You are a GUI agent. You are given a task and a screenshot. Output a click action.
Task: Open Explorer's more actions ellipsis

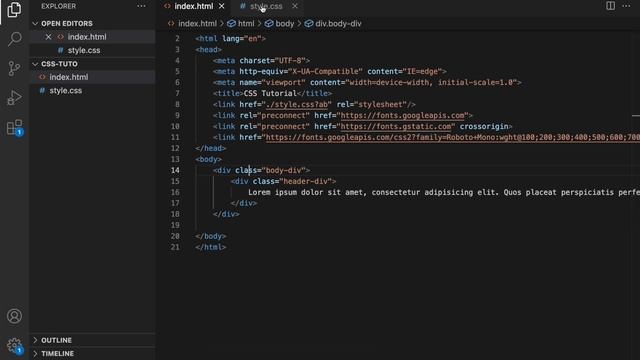pos(141,6)
